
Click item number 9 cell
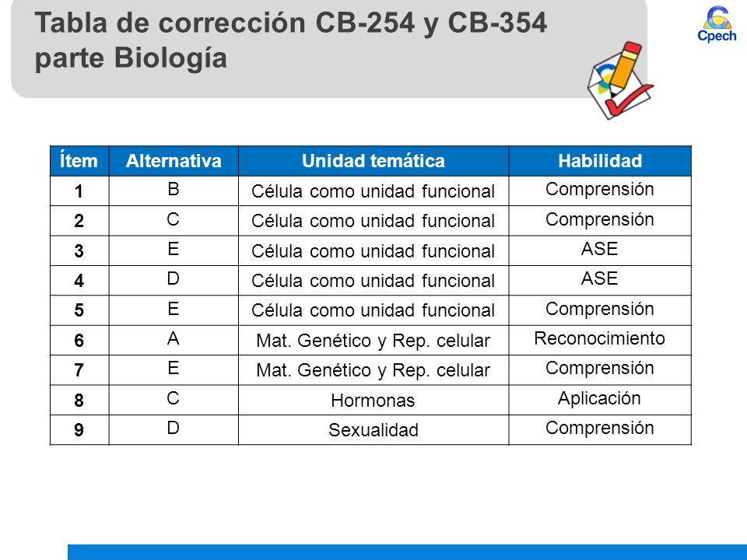point(79,430)
